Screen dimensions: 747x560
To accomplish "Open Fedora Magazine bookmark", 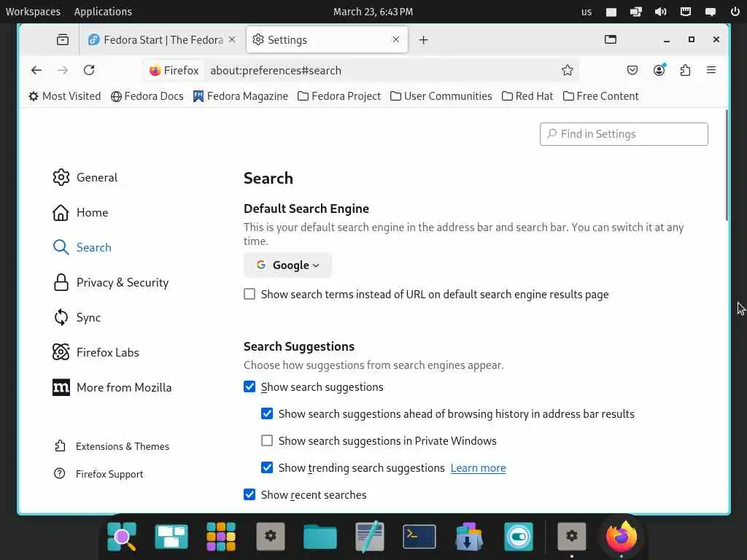I will [x=241, y=96].
